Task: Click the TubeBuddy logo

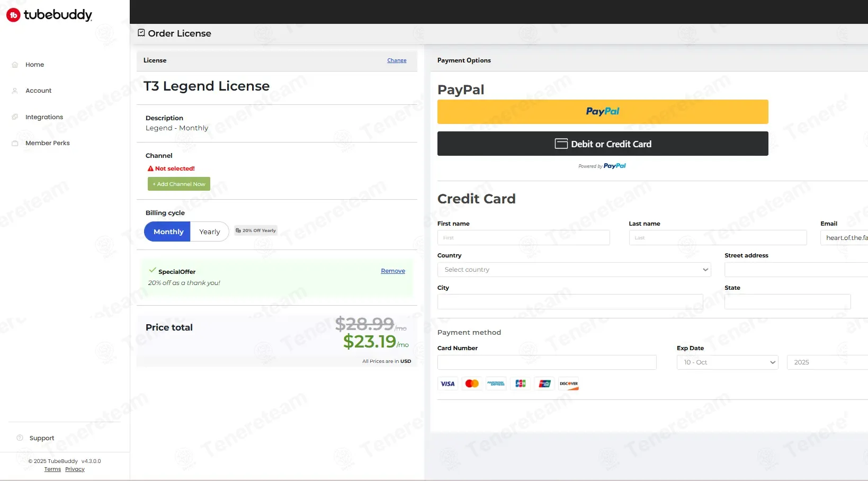Action: [49, 15]
